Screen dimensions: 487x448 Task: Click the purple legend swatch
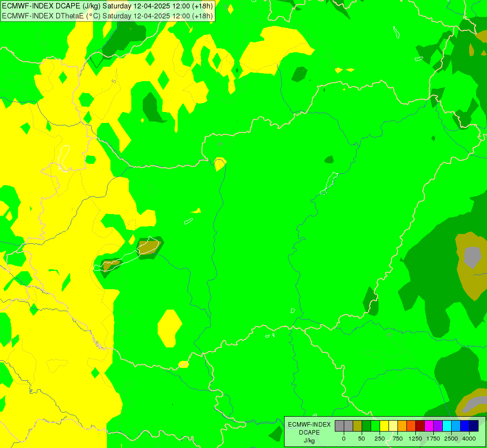click(438, 426)
